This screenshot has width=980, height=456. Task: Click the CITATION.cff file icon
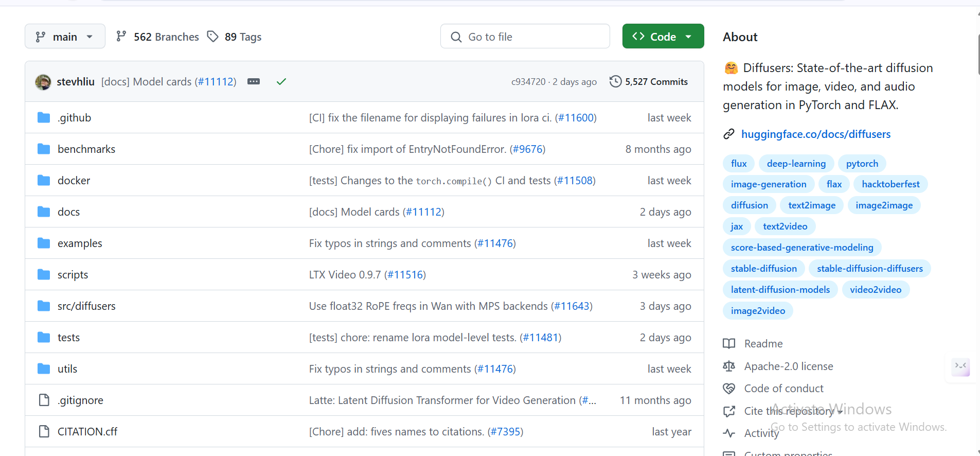(44, 431)
